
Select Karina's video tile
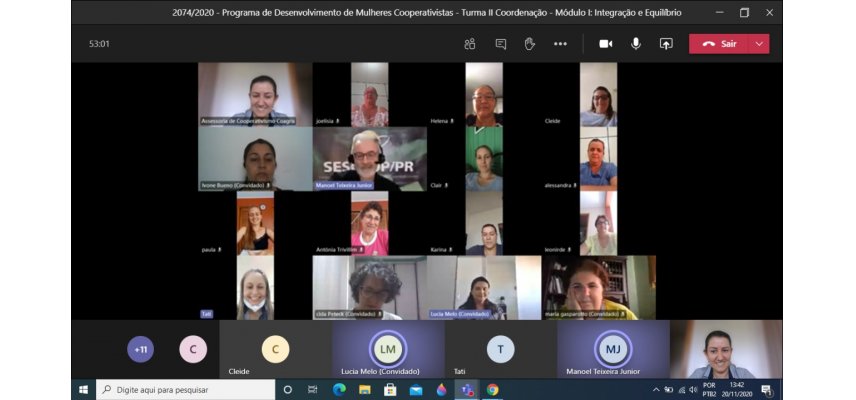[x=484, y=223]
